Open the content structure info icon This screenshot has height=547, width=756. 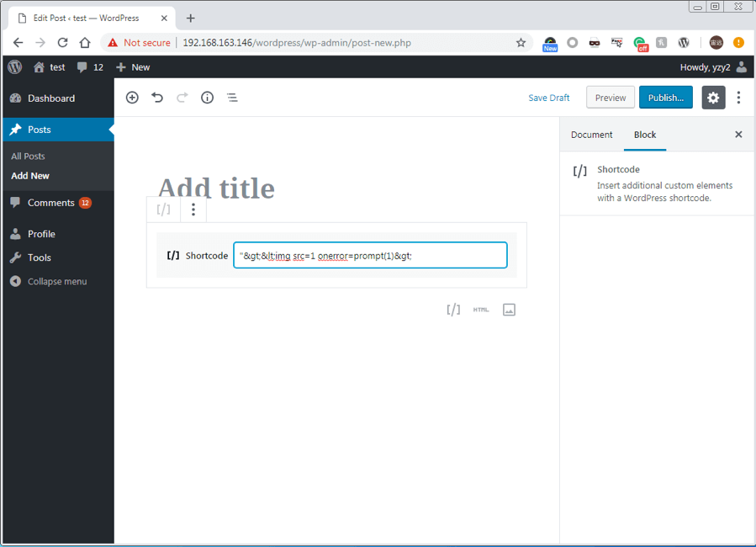(207, 98)
